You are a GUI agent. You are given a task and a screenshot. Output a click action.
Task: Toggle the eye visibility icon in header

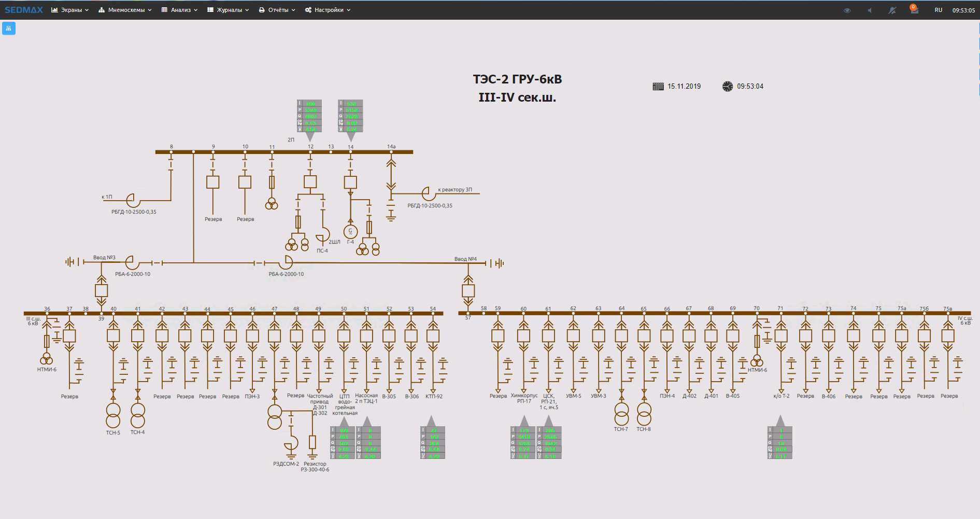(847, 10)
